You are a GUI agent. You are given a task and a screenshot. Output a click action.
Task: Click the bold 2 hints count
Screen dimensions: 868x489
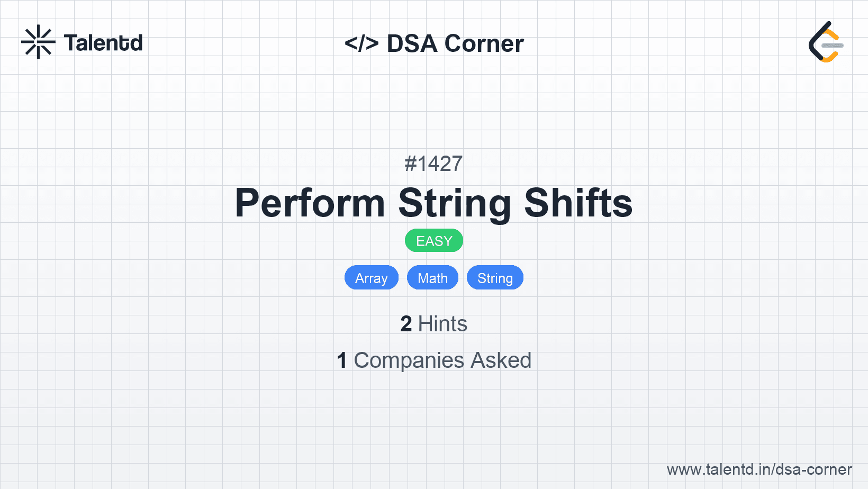[406, 324]
